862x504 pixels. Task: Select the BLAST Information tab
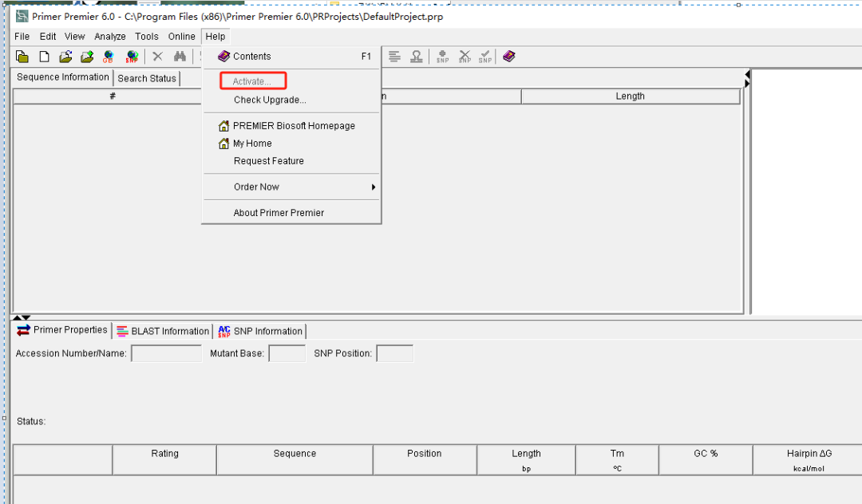click(163, 331)
